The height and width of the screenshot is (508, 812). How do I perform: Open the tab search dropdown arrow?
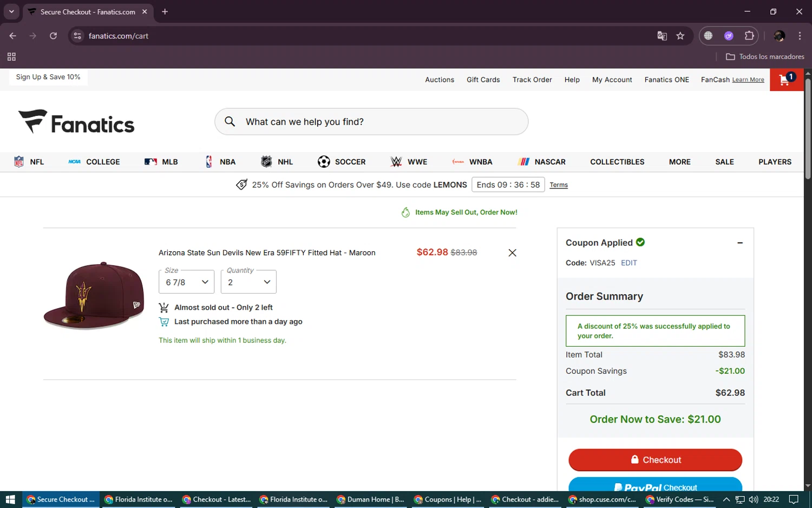(11, 12)
